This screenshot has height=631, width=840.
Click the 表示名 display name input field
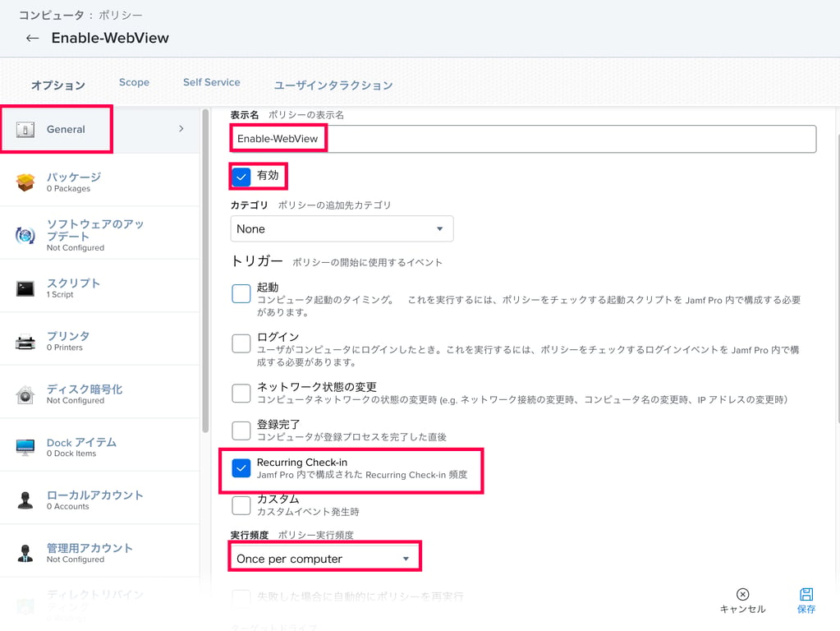523,139
